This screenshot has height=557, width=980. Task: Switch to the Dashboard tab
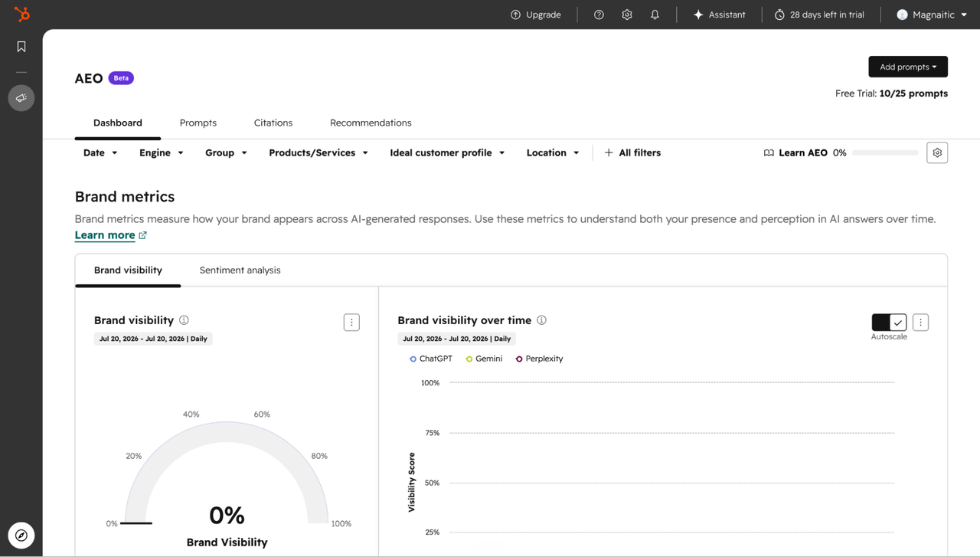[x=118, y=123]
